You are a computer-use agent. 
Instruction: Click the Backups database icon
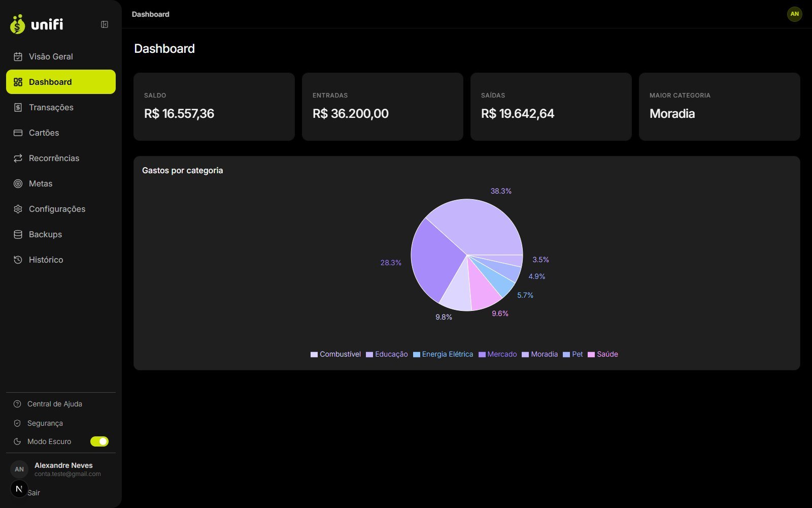pos(18,234)
